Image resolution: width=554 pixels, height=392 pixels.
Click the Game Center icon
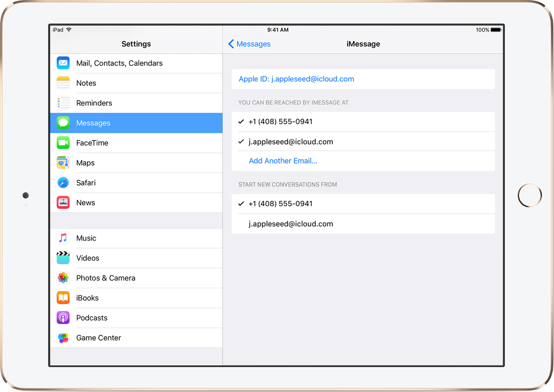[x=63, y=337]
